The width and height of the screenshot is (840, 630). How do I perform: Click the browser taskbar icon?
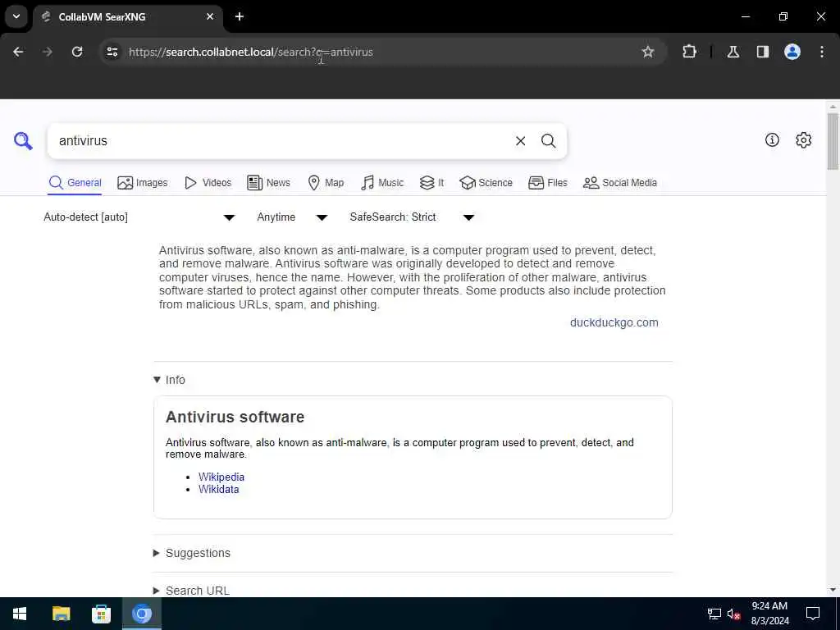point(142,614)
